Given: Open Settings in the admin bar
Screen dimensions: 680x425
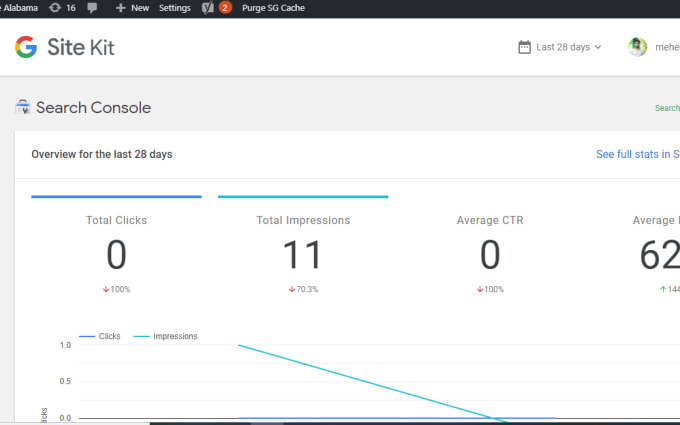Looking at the screenshot, I should pos(175,8).
